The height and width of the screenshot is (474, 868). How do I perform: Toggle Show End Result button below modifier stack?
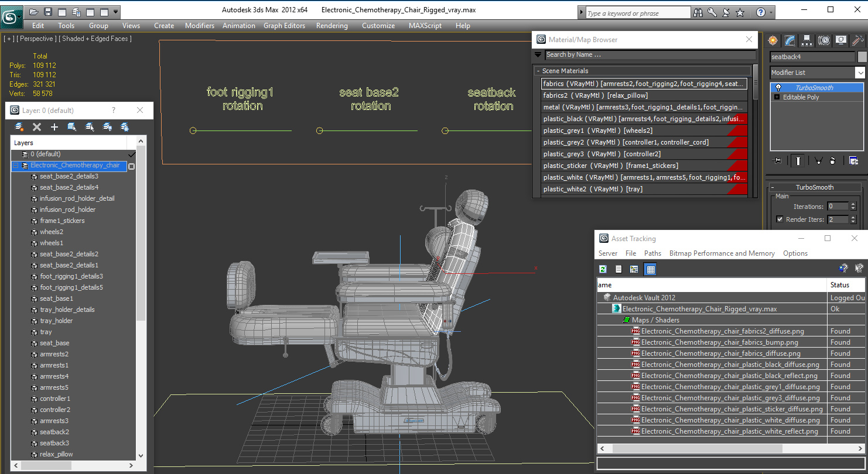tap(798, 161)
